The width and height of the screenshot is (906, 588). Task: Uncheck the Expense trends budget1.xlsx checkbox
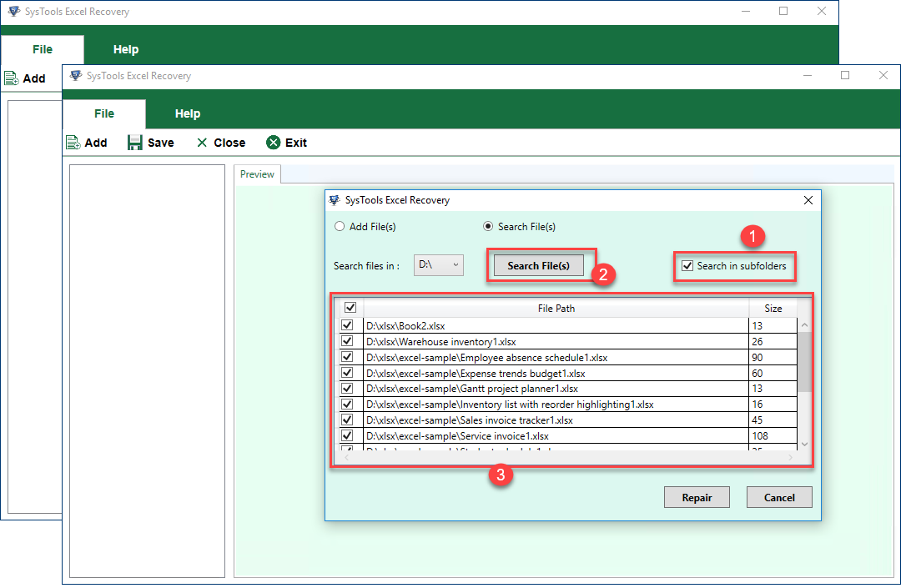point(347,373)
